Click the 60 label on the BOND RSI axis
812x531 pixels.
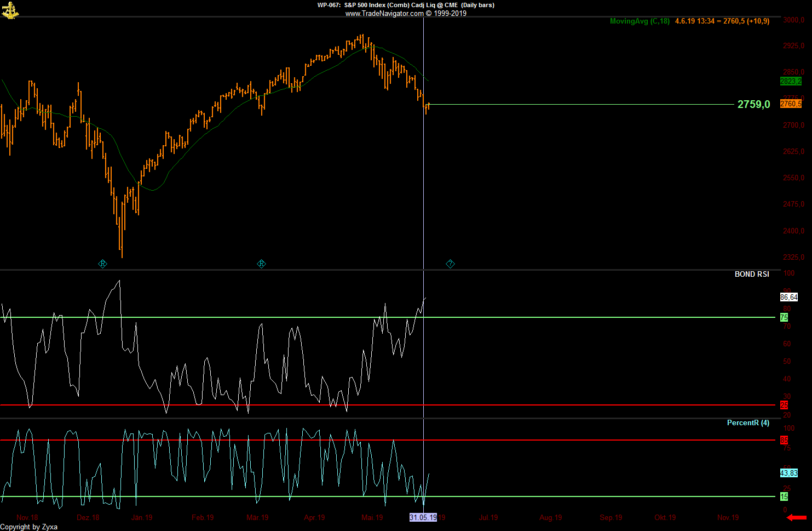click(x=787, y=344)
